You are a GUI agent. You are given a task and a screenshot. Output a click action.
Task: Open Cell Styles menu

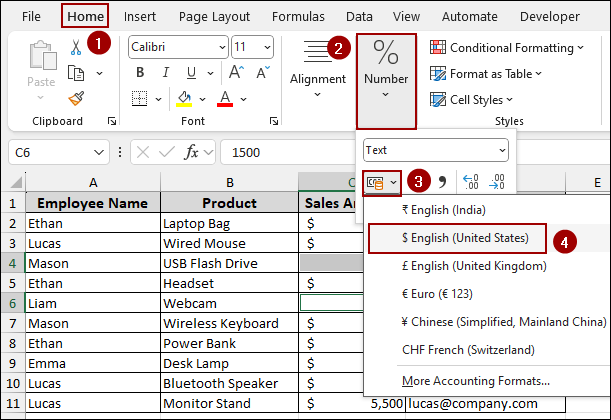point(471,100)
